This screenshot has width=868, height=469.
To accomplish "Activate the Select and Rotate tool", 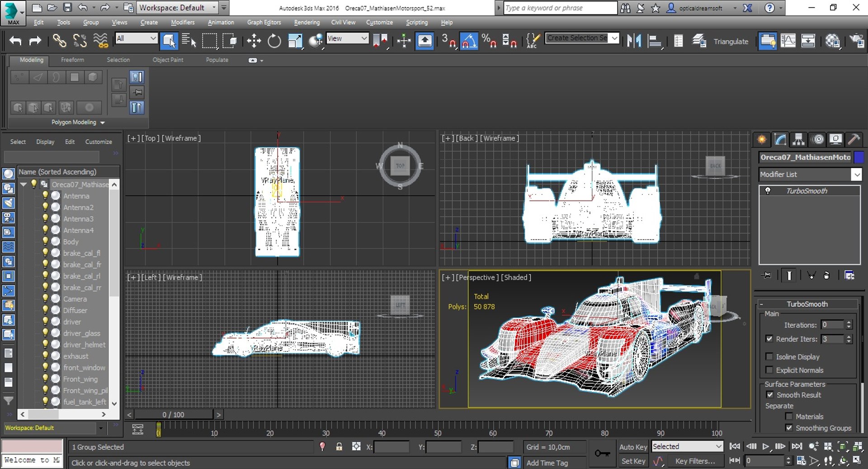I will [x=274, y=41].
